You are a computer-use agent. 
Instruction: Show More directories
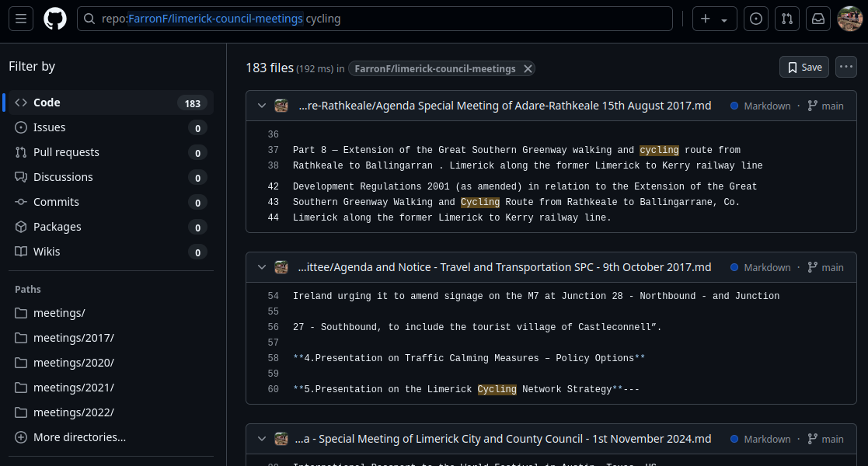[110, 437]
